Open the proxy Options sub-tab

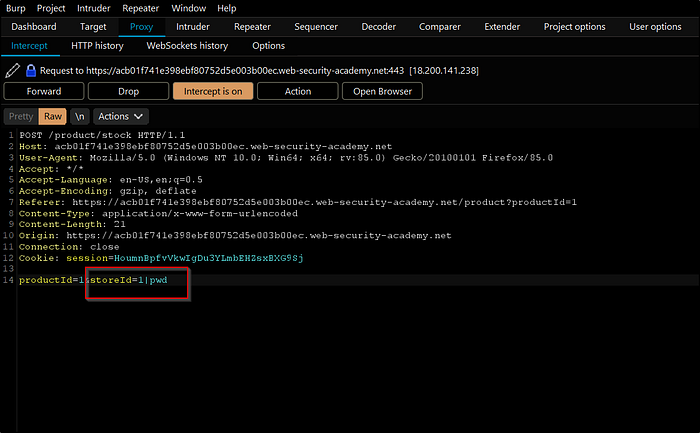tap(268, 46)
